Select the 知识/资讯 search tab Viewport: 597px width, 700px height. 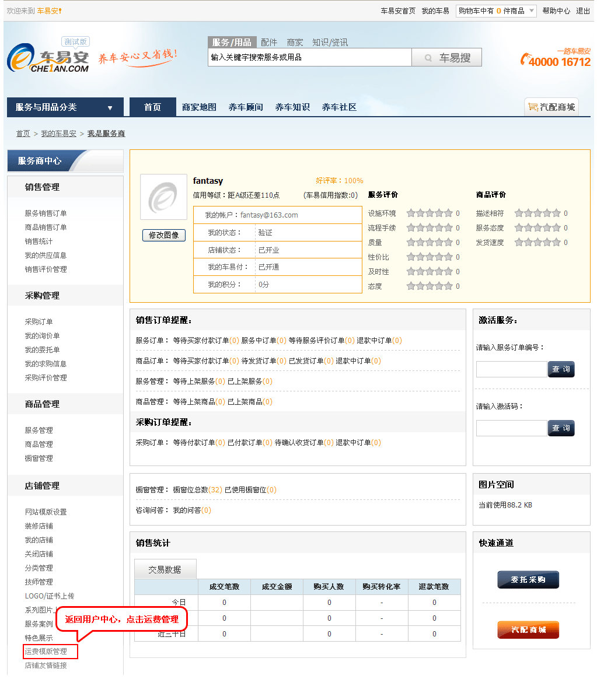330,43
